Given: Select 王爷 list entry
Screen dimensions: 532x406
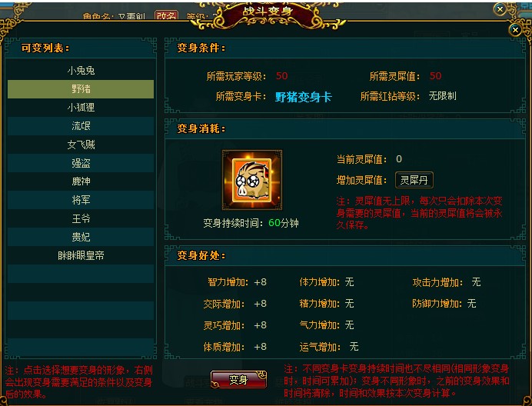Looking at the screenshot, I should click(81, 218).
